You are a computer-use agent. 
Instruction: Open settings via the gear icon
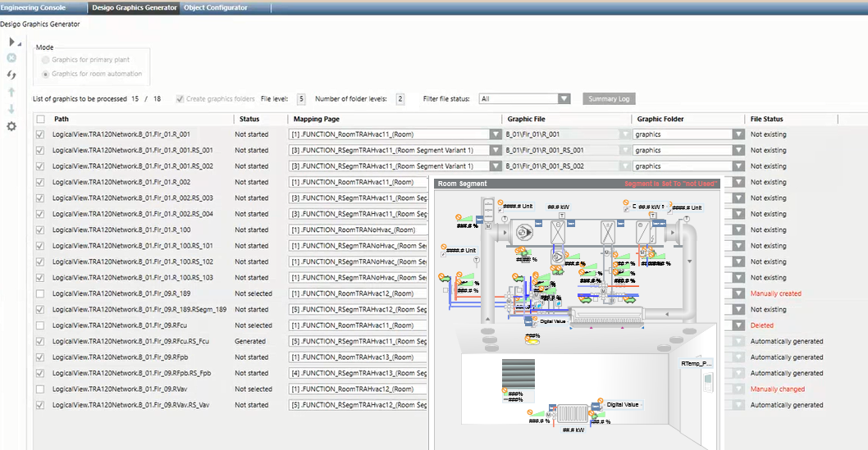pos(11,126)
